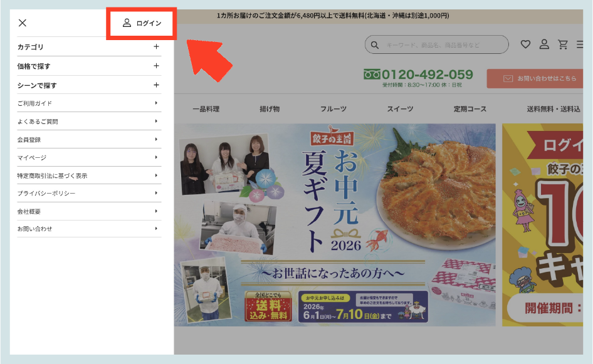Expand the カテゴリ plus icon
This screenshot has width=593, height=364.
(156, 46)
